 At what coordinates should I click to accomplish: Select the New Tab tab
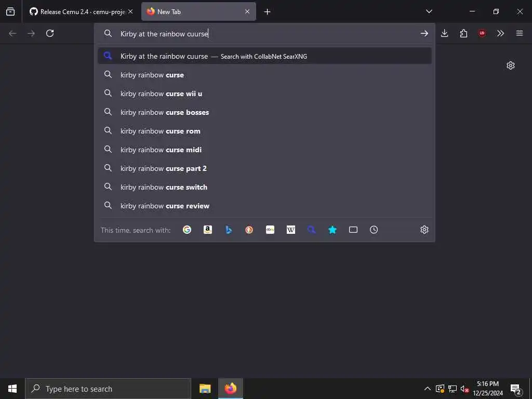click(x=198, y=11)
